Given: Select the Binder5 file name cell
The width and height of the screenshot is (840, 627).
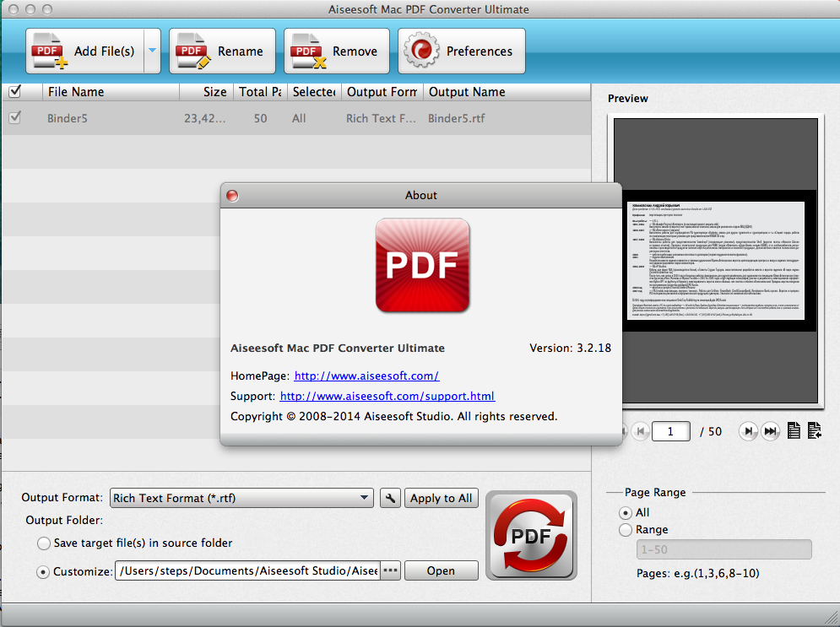Looking at the screenshot, I should point(67,118).
